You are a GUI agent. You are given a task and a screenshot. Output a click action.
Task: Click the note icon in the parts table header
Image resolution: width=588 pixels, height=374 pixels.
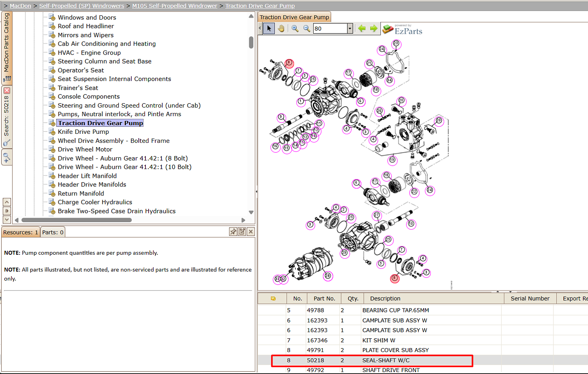point(273,299)
